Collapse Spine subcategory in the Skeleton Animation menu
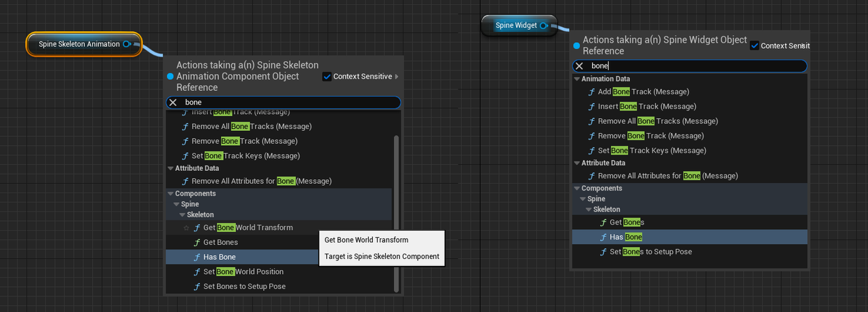 click(176, 204)
